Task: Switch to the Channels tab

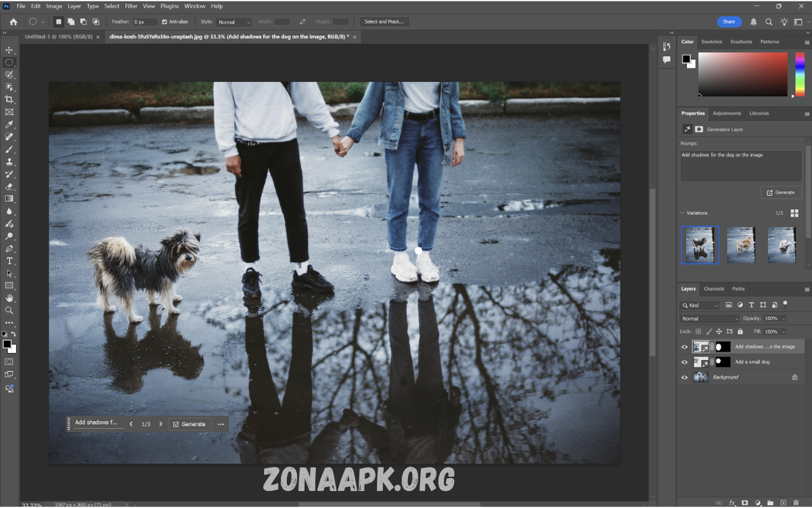Action: pyautogui.click(x=713, y=289)
